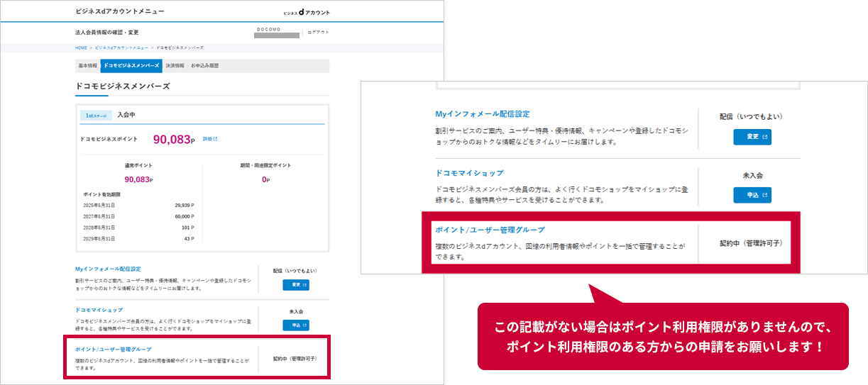The image size is (868, 385).
Task: Click 2029年5月31日 expiry date
Action: pyautogui.click(x=97, y=238)
